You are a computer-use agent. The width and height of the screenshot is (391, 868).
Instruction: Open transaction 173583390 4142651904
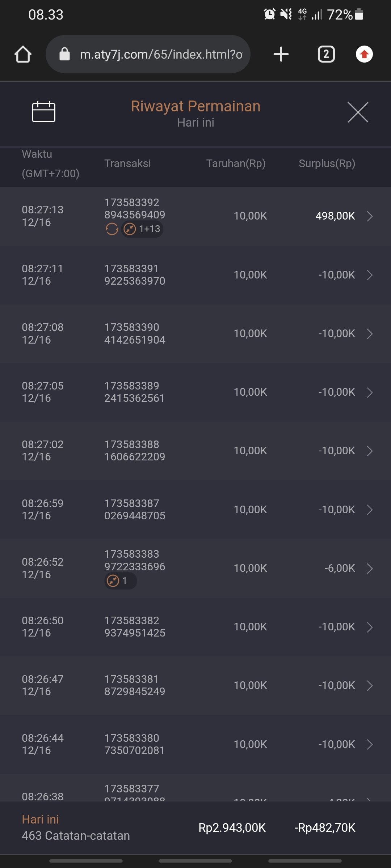click(x=135, y=333)
